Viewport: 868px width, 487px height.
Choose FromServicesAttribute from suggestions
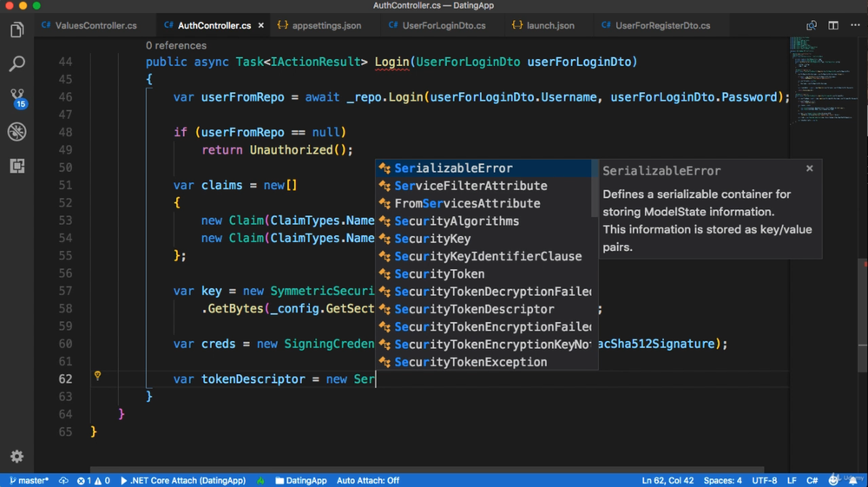tap(483, 204)
